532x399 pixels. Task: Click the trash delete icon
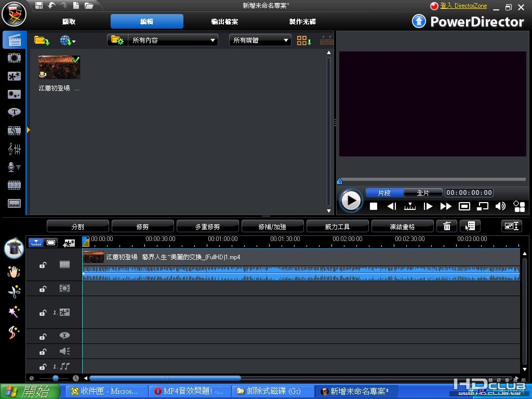[447, 227]
